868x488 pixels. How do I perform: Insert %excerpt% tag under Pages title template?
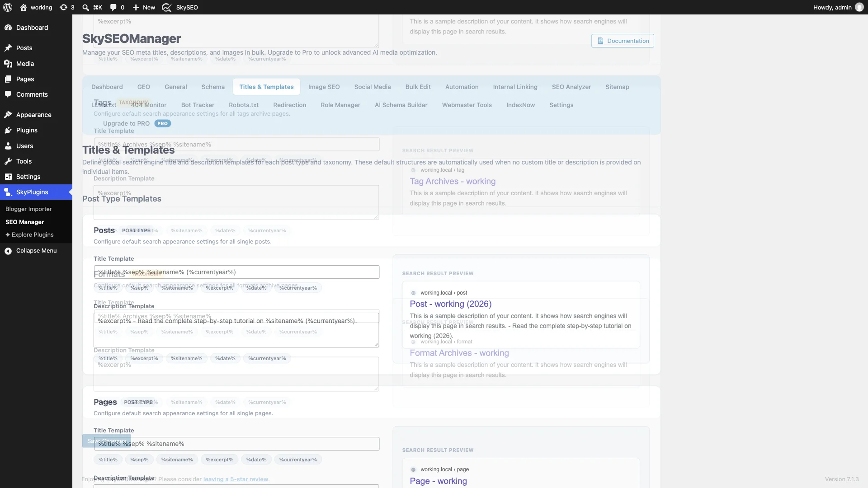219,460
